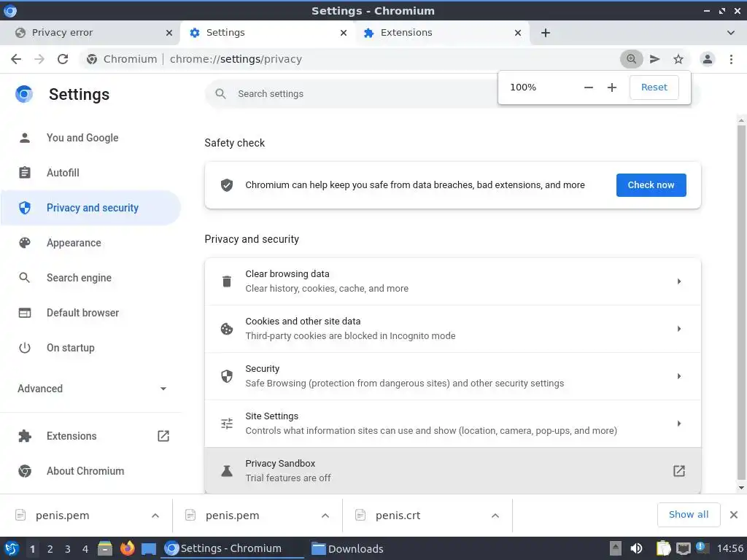This screenshot has width=747, height=560.
Task: Open Search engine settings section
Action: tap(90, 278)
